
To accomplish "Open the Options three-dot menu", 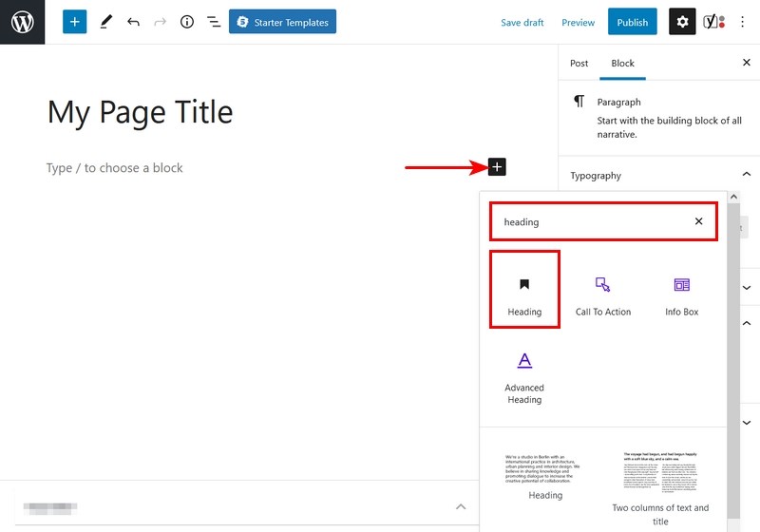I will click(743, 22).
